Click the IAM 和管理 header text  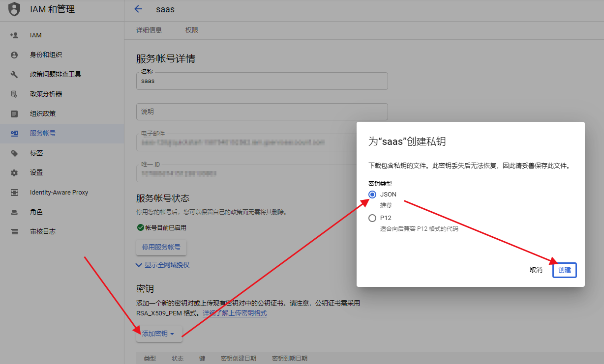pos(52,9)
